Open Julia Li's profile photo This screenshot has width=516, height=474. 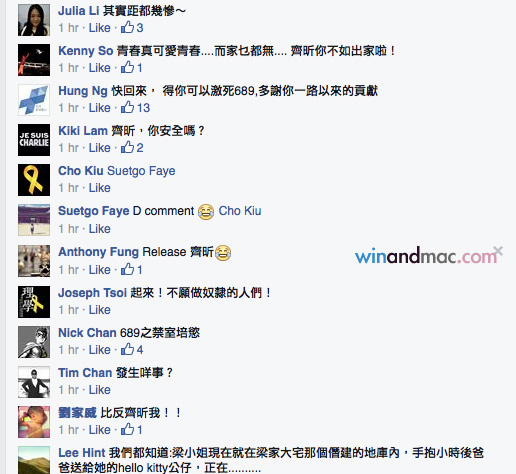(x=34, y=20)
